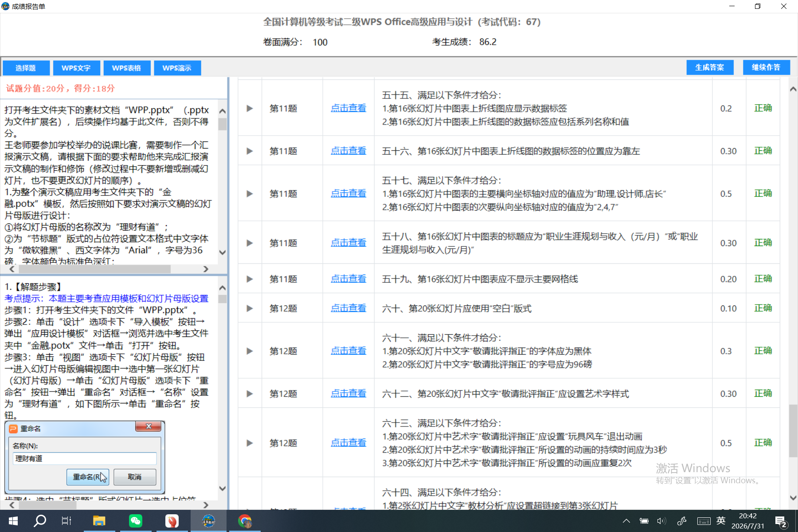Screen dimensions: 798x532
Task: Switch to the WPS文字 tab
Action: click(76, 68)
